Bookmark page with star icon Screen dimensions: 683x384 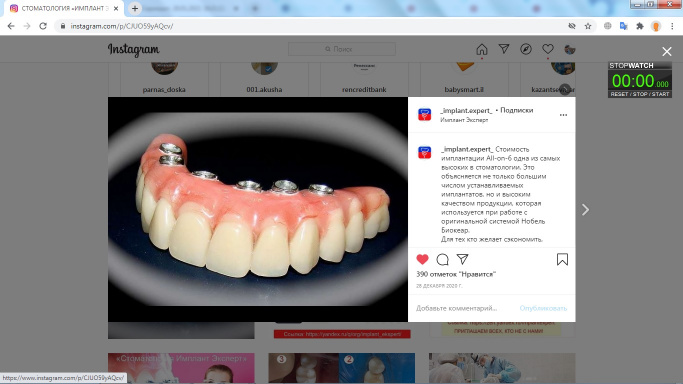(x=588, y=26)
